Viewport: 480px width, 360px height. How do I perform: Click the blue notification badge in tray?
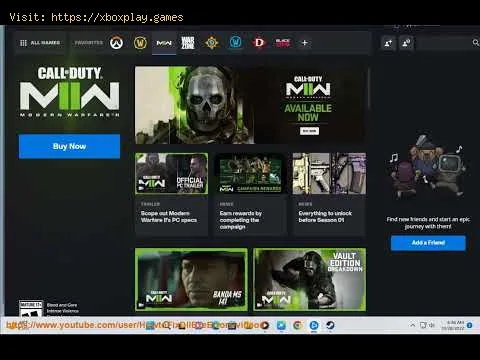[470, 325]
